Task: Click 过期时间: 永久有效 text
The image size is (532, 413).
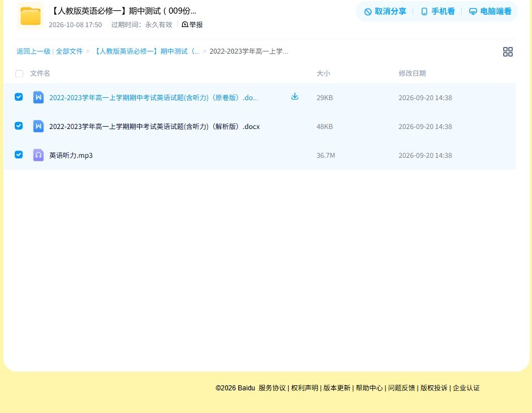Action: (142, 25)
